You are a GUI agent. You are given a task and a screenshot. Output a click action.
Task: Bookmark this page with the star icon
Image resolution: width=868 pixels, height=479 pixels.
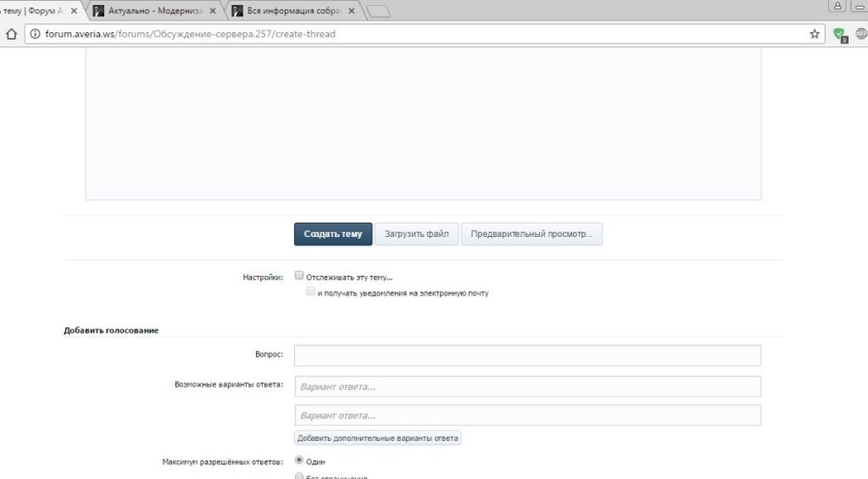tap(814, 35)
